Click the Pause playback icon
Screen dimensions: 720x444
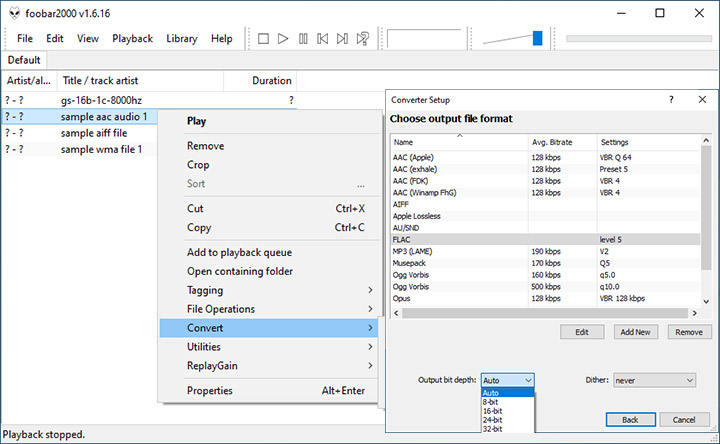point(303,39)
